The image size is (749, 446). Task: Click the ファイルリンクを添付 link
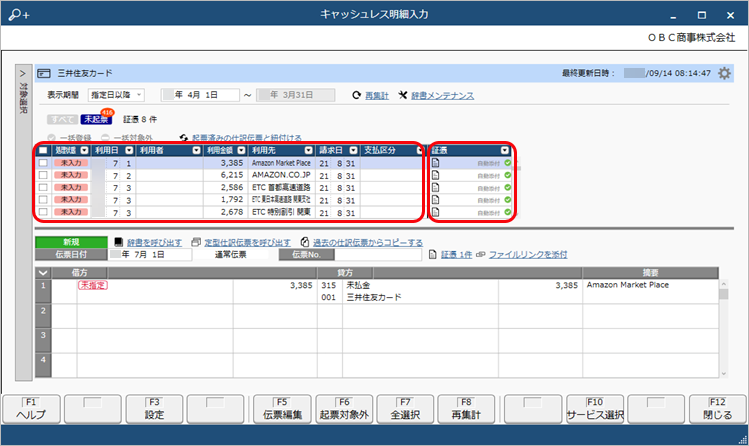[x=528, y=255]
